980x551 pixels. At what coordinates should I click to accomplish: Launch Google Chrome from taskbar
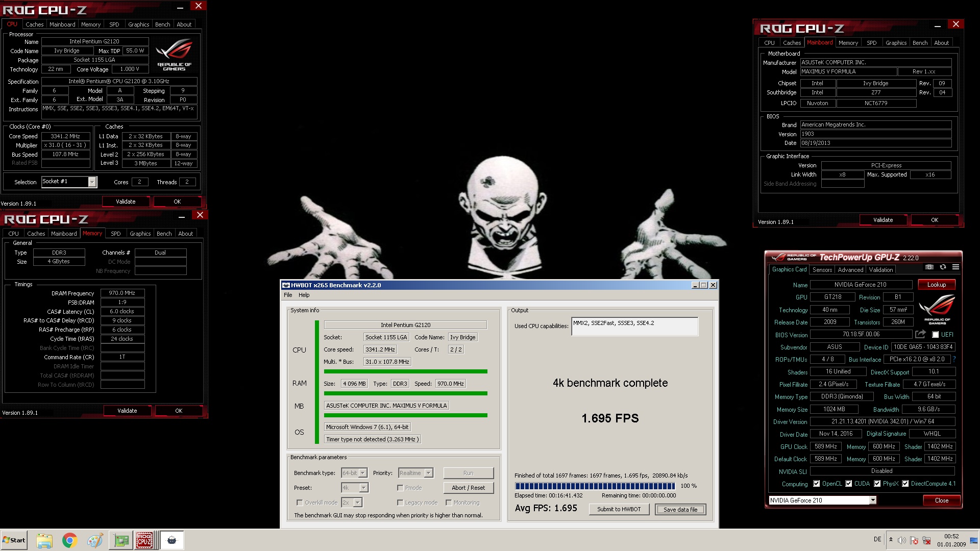[x=69, y=540]
